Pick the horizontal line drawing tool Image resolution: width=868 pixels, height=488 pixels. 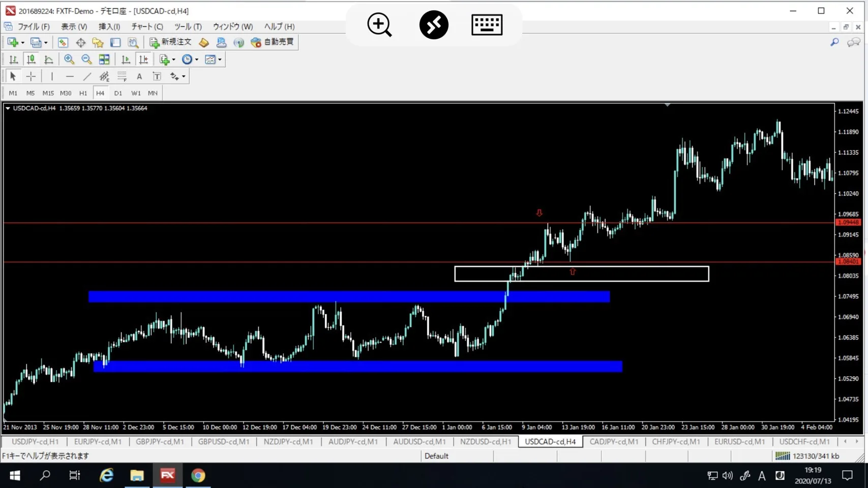[70, 76]
